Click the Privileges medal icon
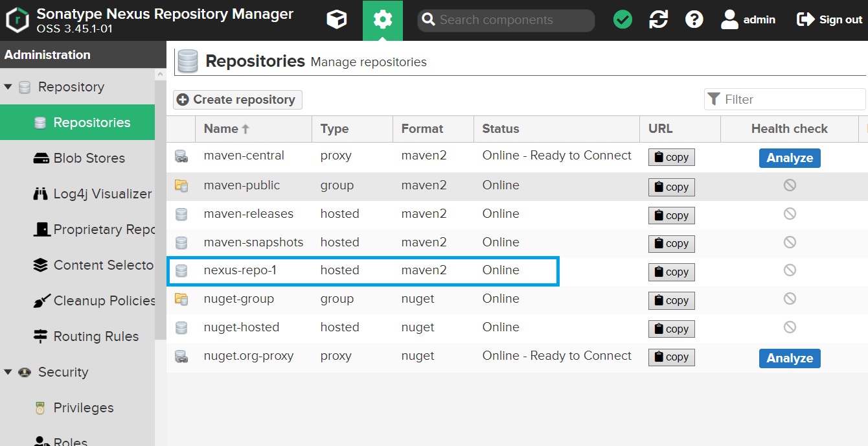The image size is (868, 446). click(x=41, y=408)
